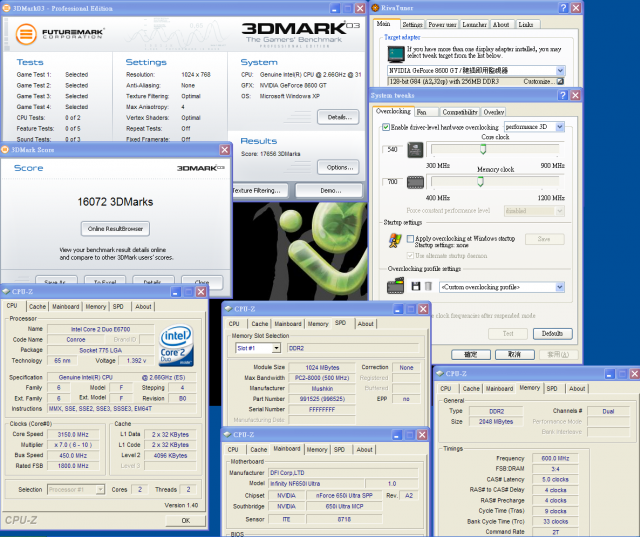Image resolution: width=640 pixels, height=537 pixels.
Task: Close the 3DMark Score dialog
Action: point(224,150)
